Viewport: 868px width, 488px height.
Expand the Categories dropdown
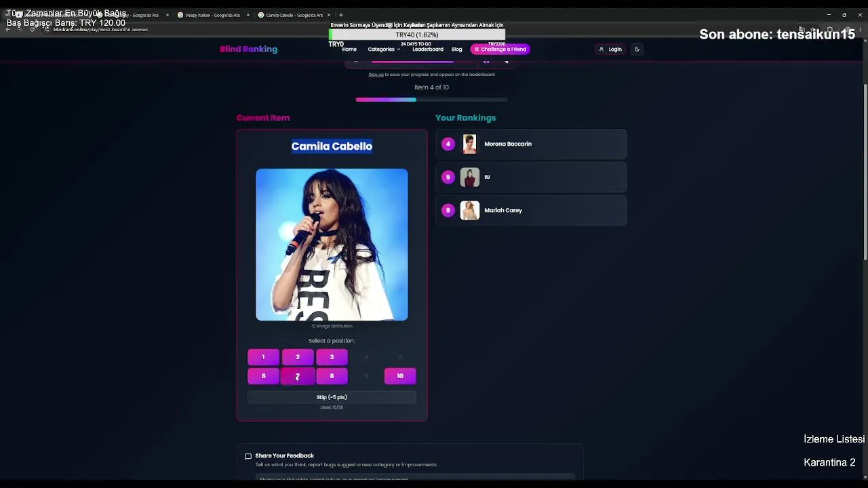[384, 49]
